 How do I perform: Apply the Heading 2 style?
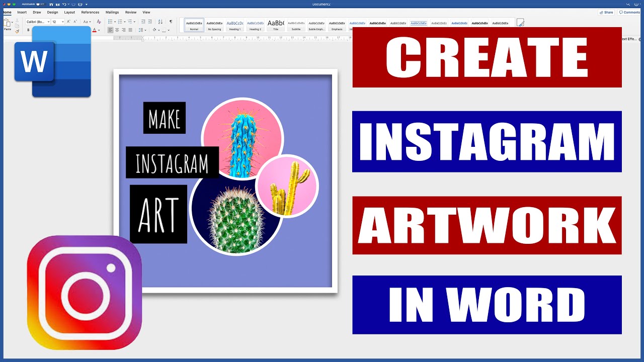point(256,25)
